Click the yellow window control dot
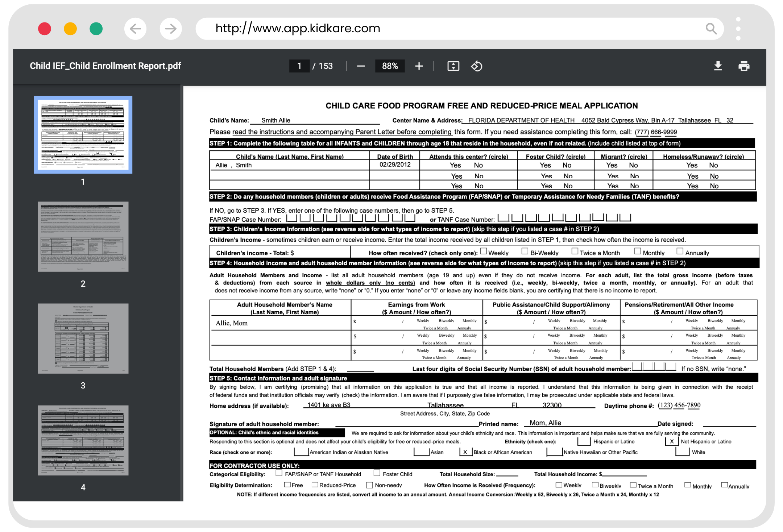 pyautogui.click(x=70, y=29)
